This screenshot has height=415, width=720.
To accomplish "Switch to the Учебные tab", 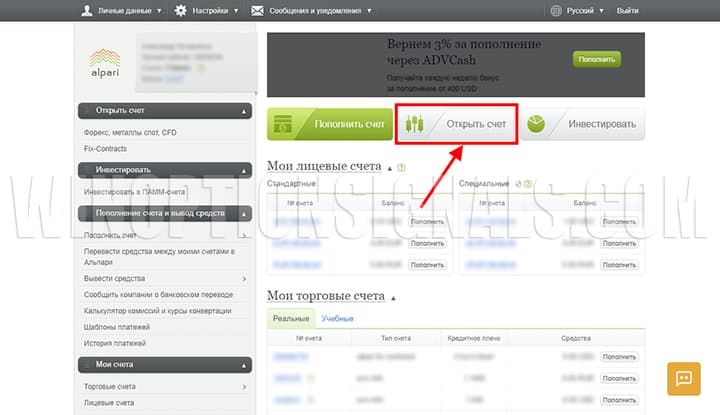I will click(337, 318).
